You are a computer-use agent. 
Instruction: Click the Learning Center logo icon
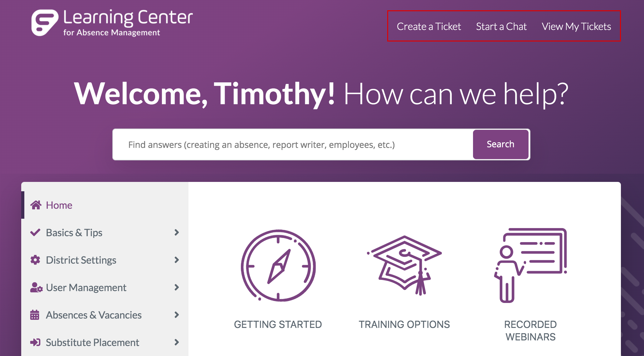pos(45,22)
